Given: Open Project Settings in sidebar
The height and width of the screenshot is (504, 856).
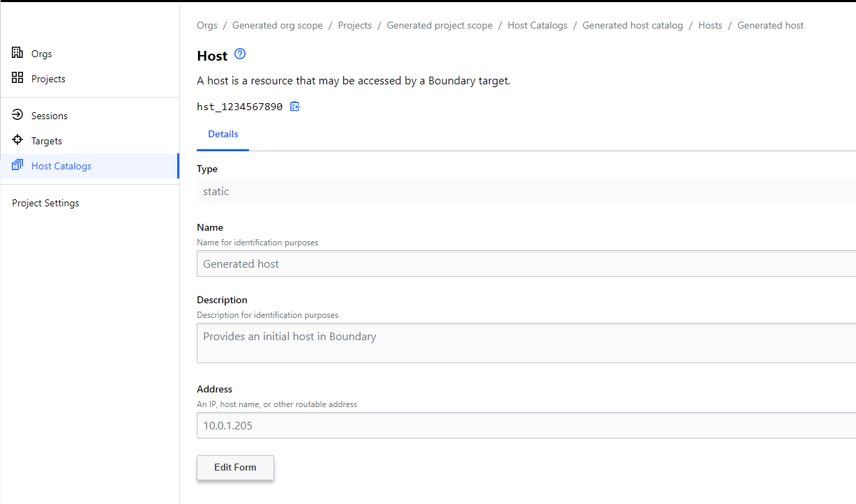Looking at the screenshot, I should 45,203.
